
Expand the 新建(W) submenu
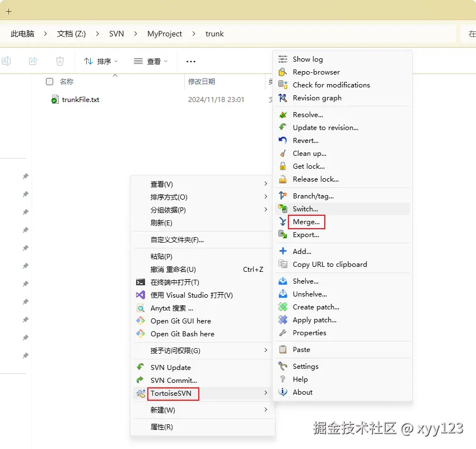[202, 410]
